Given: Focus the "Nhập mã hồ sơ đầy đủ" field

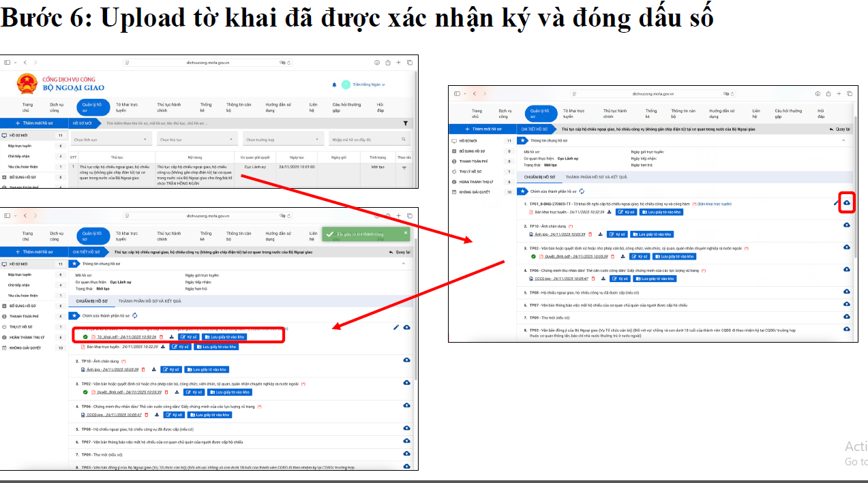Looking at the screenshot, I should [370, 140].
